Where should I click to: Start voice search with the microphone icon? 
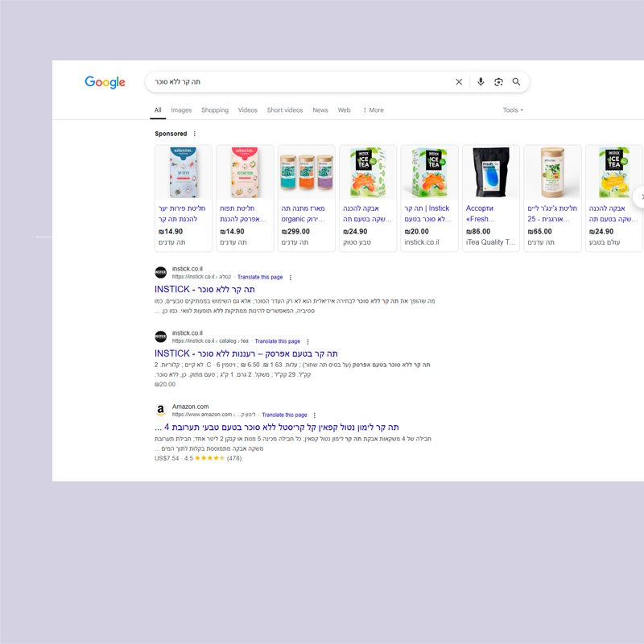481,82
